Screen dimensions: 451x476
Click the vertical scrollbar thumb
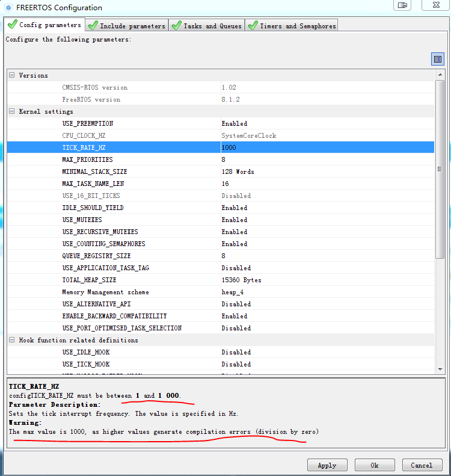[440, 169]
